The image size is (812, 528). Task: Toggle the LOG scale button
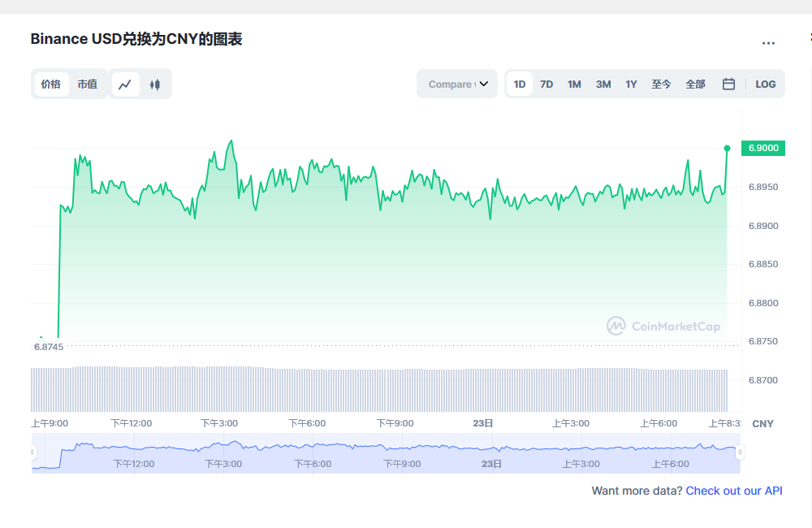(766, 84)
